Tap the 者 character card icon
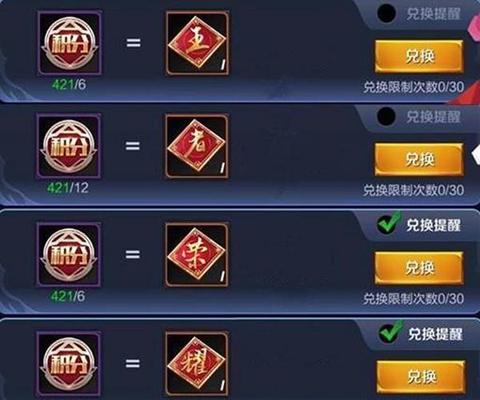 click(197, 146)
